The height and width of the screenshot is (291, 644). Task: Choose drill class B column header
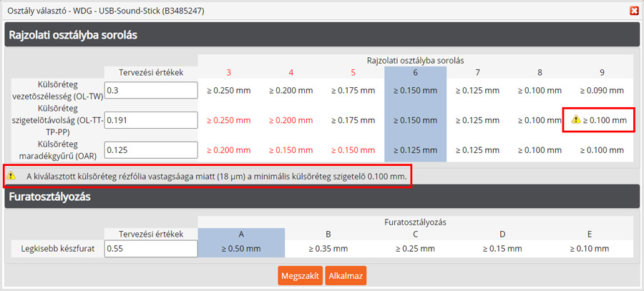tap(328, 233)
